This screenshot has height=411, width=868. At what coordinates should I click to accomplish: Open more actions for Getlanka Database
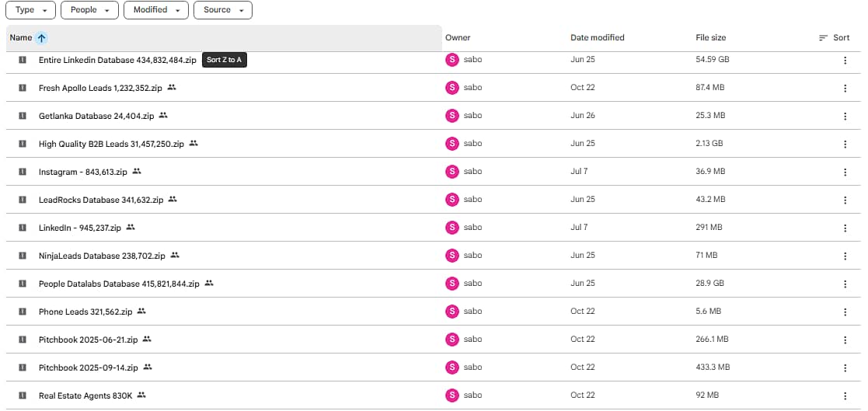click(x=845, y=117)
